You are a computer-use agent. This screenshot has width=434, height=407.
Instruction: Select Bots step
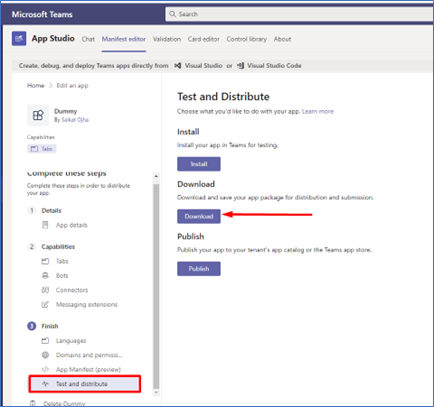coord(62,276)
